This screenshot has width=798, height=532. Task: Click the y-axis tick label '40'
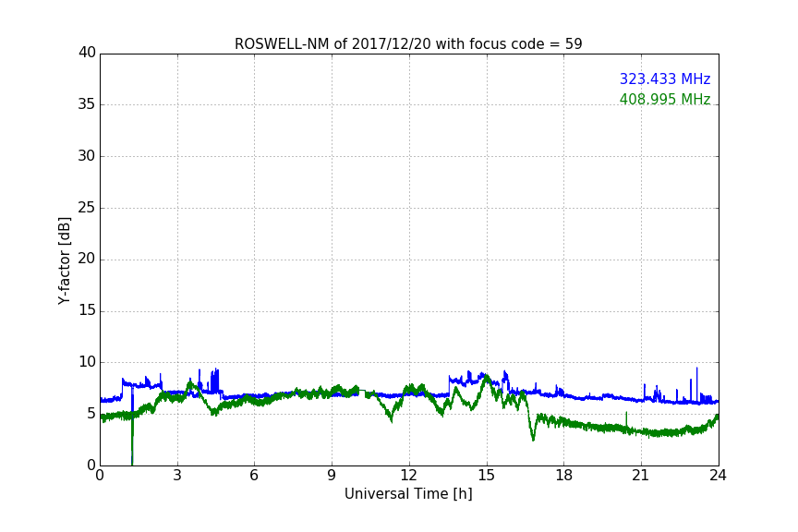[87, 53]
